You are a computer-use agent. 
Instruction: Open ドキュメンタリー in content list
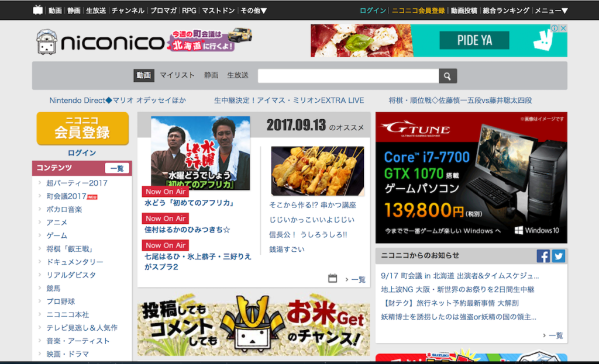75,262
